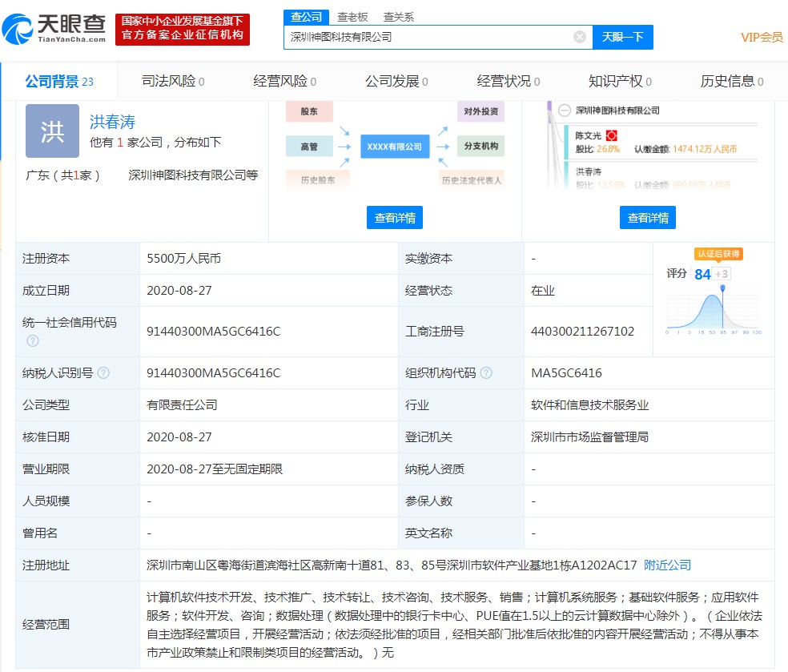
Task: Click help icon next to 组织机构代码
Action: (486, 373)
